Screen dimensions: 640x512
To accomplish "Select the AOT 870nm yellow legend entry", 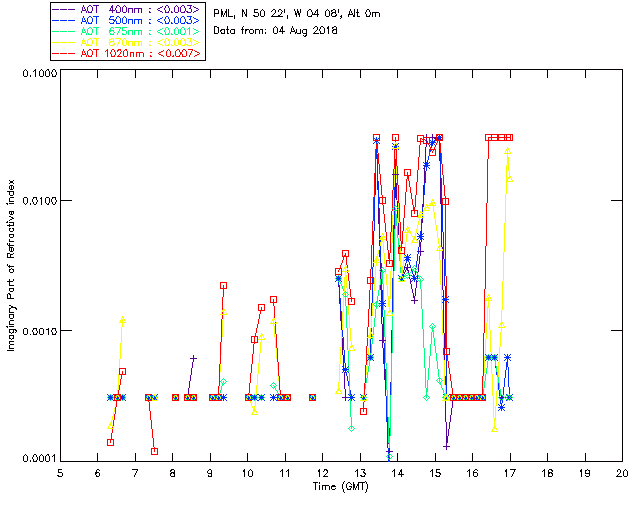I will click(128, 42).
